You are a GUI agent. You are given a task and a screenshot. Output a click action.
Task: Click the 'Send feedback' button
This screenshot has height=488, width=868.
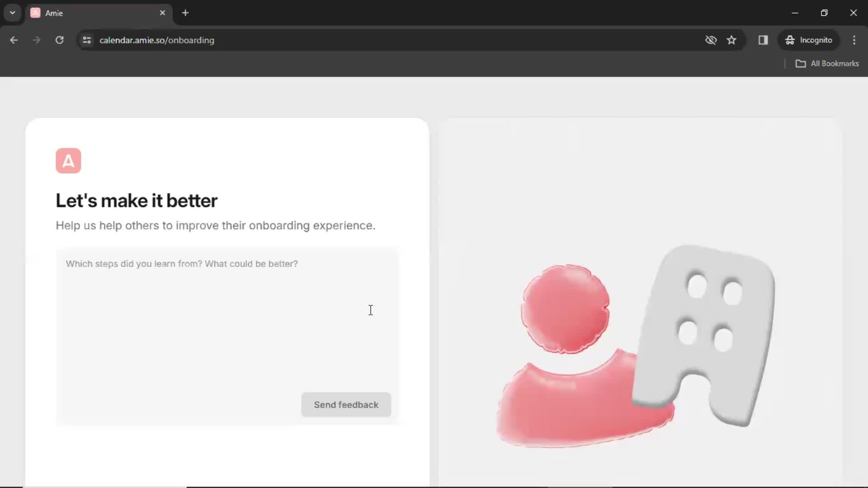click(x=346, y=404)
